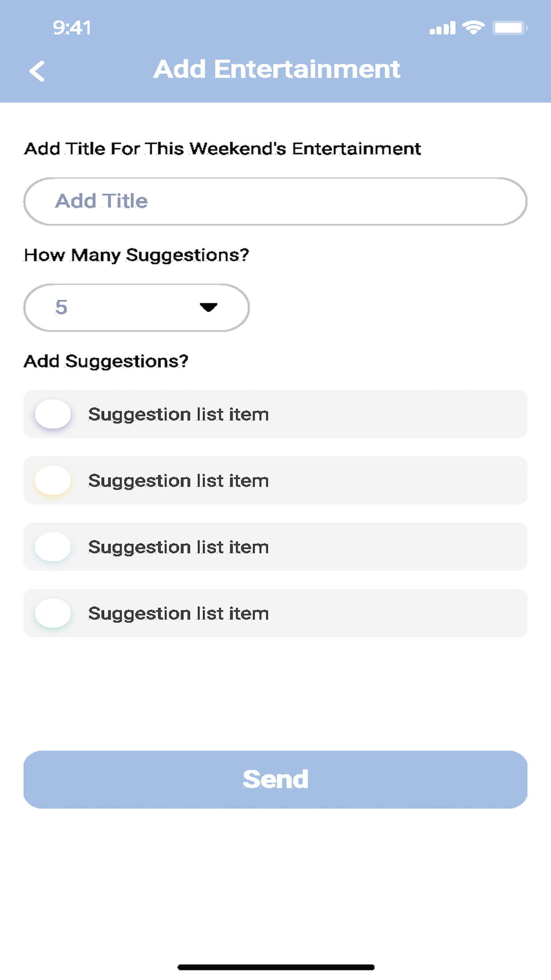Tap the back arrow in header
Viewport: 551px width, 980px height.
(37, 71)
